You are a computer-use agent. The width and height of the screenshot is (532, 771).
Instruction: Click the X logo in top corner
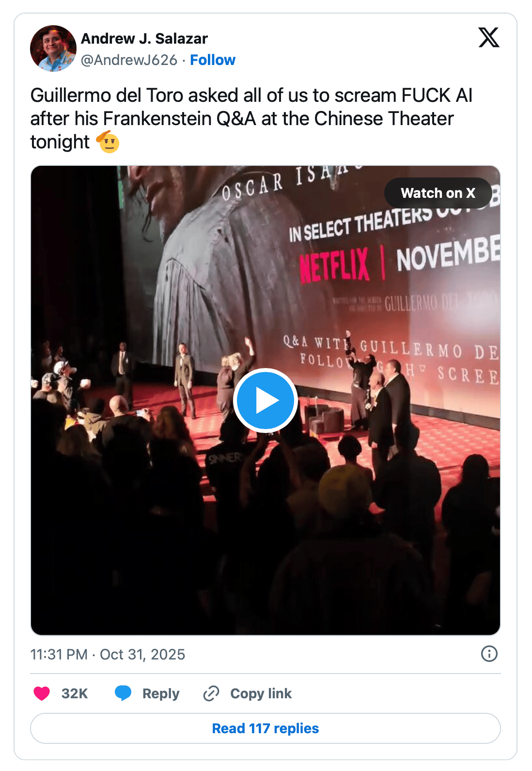pos(488,38)
